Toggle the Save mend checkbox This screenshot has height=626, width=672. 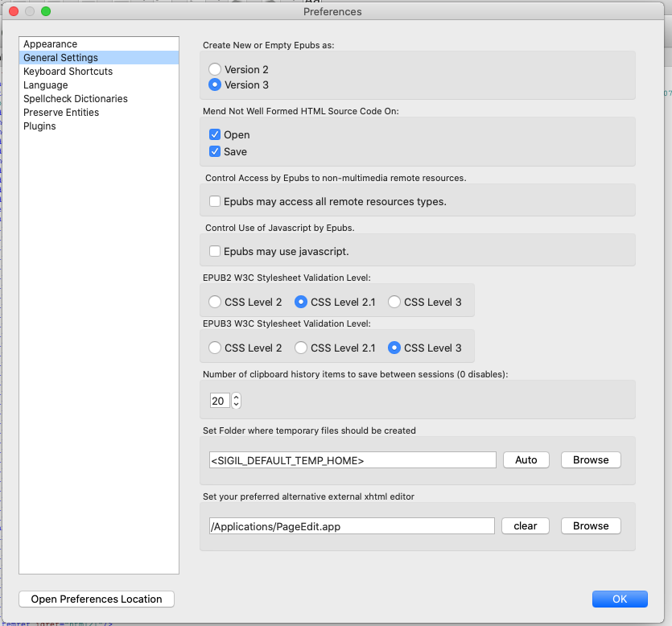(x=215, y=151)
